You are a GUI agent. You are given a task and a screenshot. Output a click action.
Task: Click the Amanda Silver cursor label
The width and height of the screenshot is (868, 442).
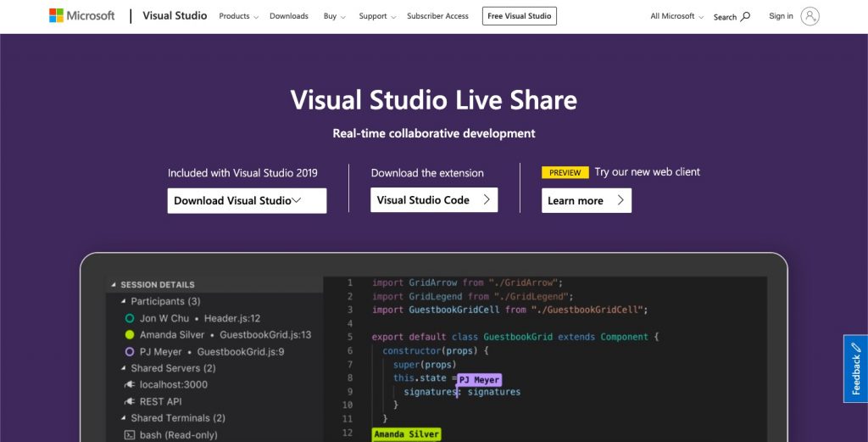406,434
